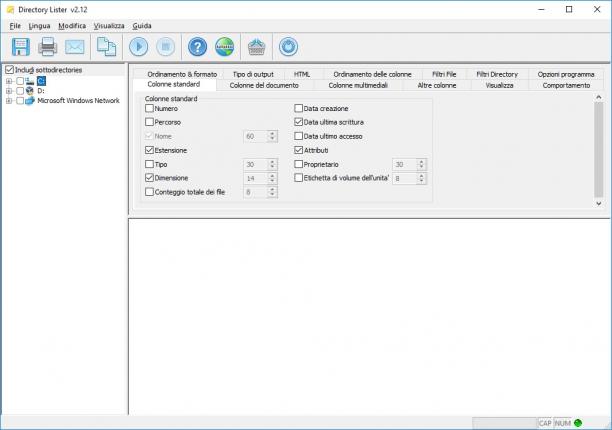Viewport: 612px width, 430px height.
Task: Click the Email envelope toolbar icon
Action: click(x=75, y=47)
